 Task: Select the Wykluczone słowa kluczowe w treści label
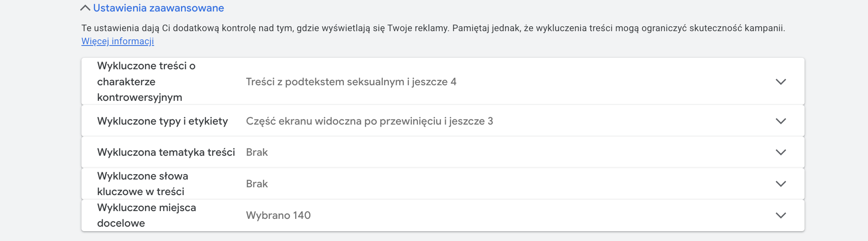[x=142, y=184]
